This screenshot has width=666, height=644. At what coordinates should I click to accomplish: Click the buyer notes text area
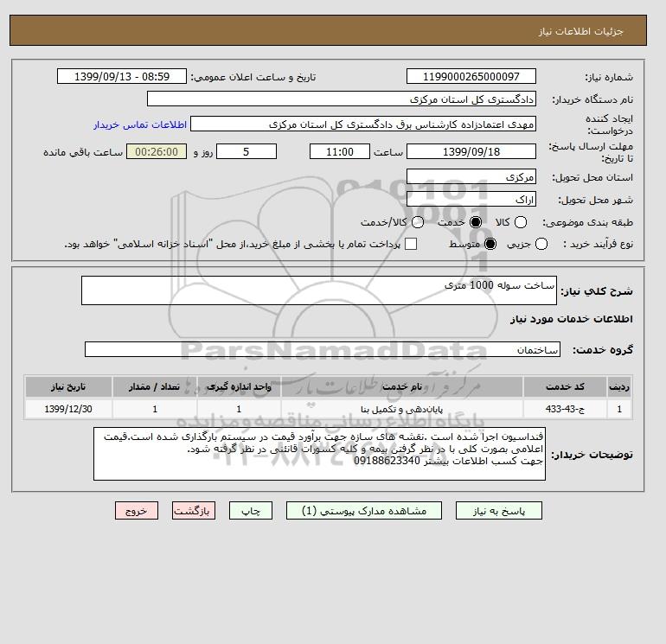(x=319, y=454)
